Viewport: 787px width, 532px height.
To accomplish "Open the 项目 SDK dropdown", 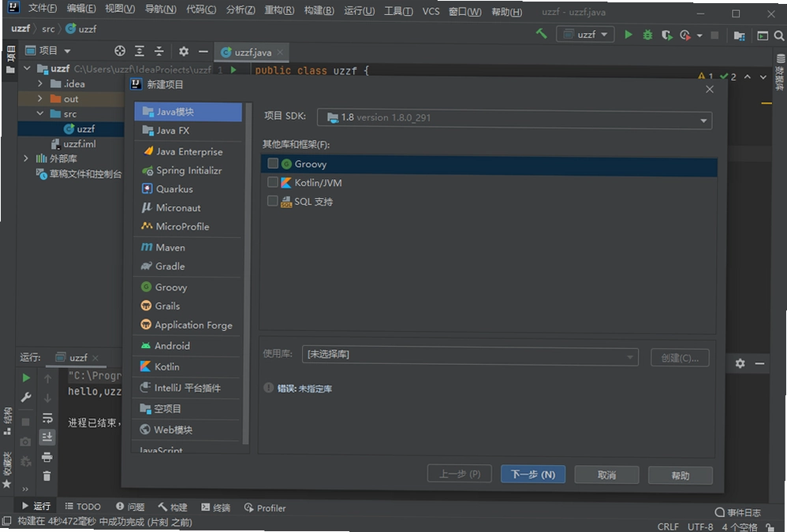I will pyautogui.click(x=514, y=118).
